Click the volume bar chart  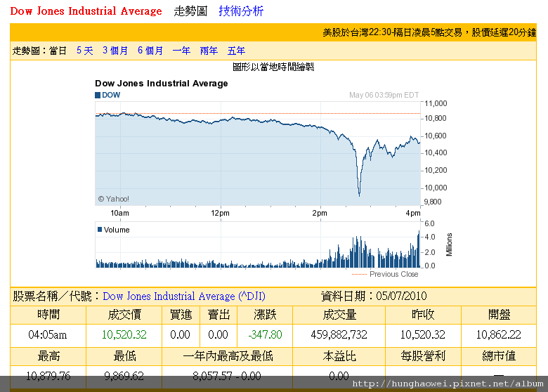258,245
